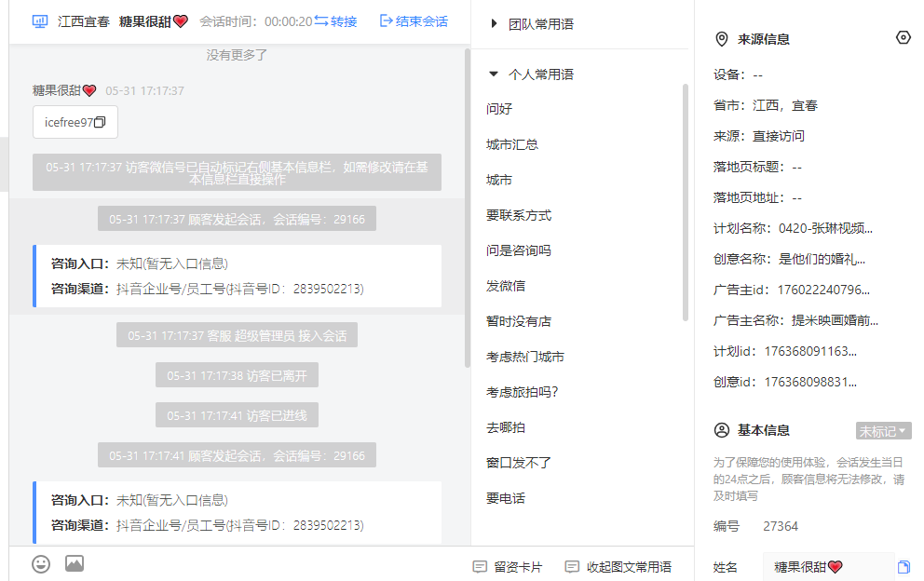Expand the 团队常用语 section

click(x=532, y=24)
